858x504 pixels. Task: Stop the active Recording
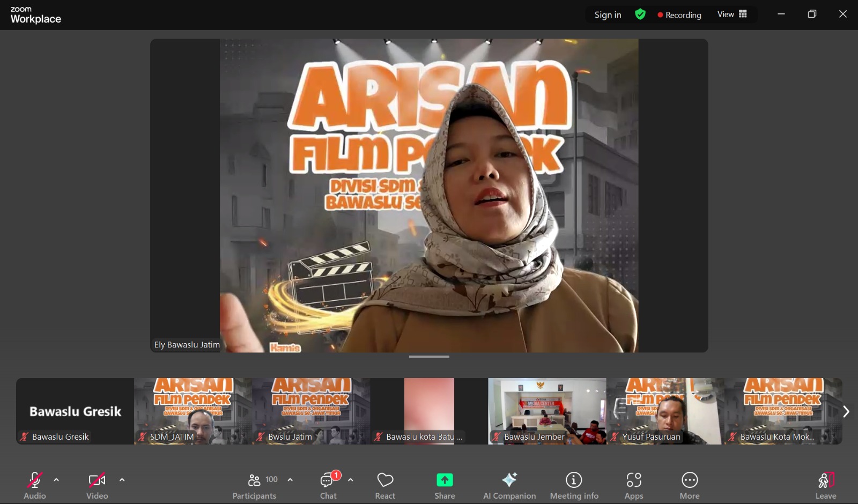pyautogui.click(x=679, y=14)
